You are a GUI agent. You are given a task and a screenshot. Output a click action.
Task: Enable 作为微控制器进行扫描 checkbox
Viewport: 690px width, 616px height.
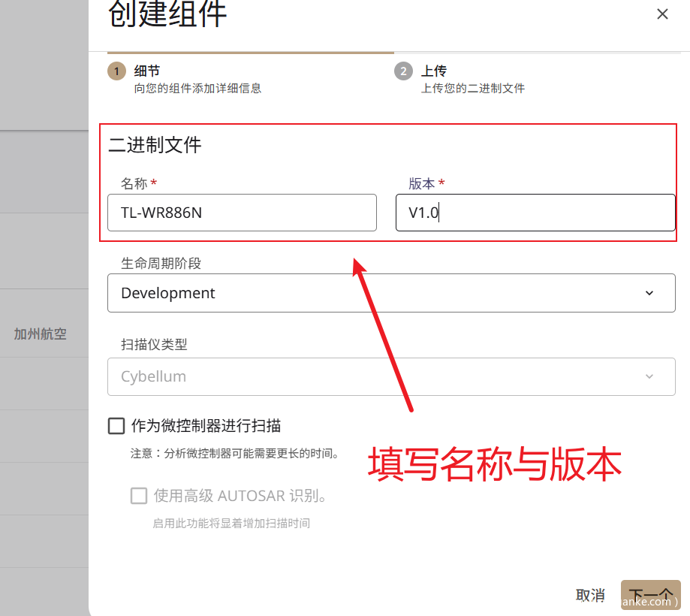116,427
